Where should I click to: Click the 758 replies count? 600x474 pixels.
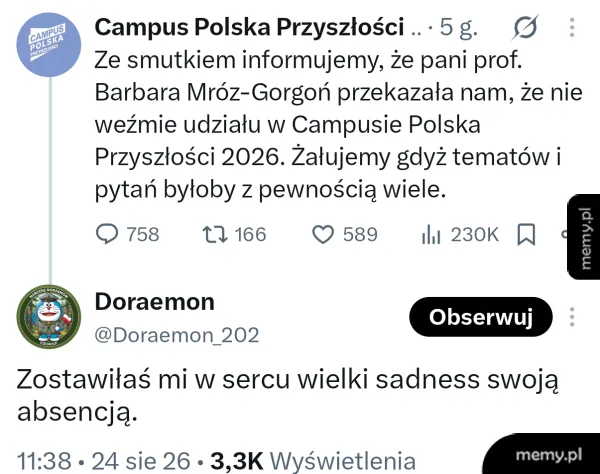pos(143,235)
